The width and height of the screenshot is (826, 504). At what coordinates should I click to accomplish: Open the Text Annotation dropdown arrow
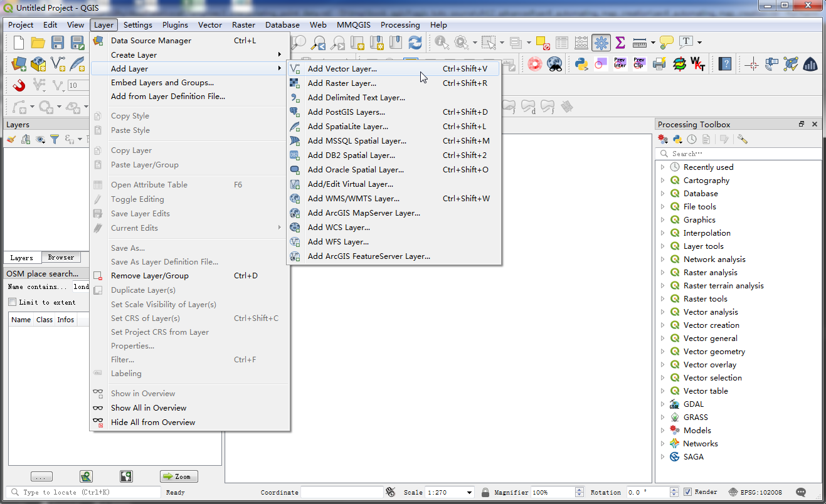[x=699, y=43]
